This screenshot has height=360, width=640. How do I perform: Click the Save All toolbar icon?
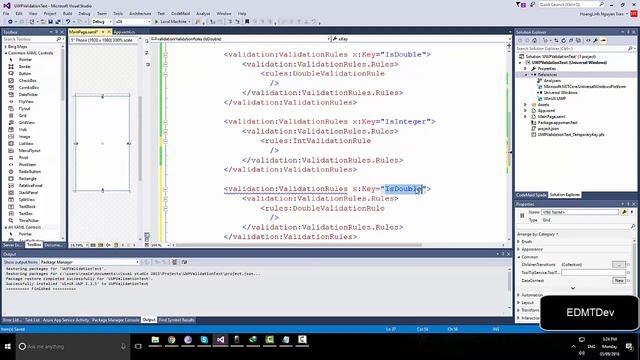click(x=58, y=22)
